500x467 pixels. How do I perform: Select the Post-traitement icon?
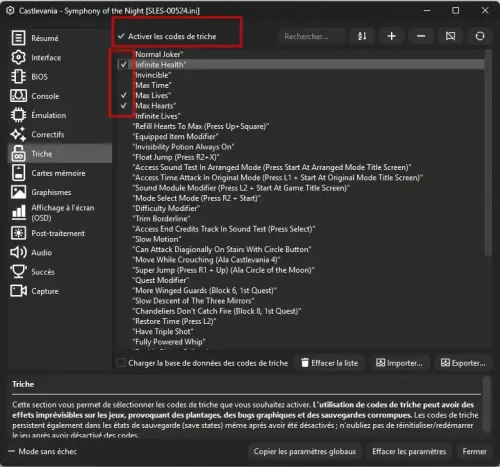[x=18, y=233]
